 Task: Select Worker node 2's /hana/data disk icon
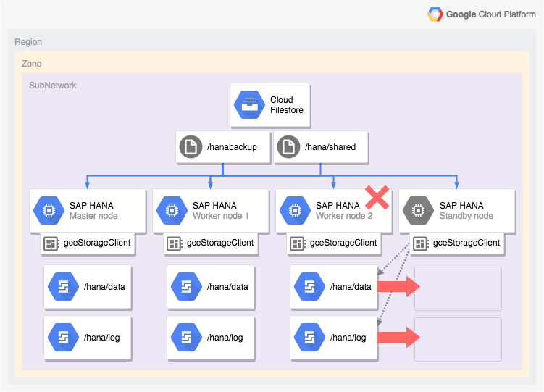pos(309,287)
